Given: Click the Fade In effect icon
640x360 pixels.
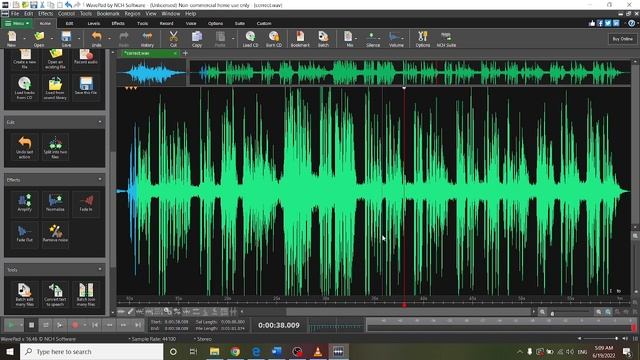Looking at the screenshot, I should click(86, 203).
